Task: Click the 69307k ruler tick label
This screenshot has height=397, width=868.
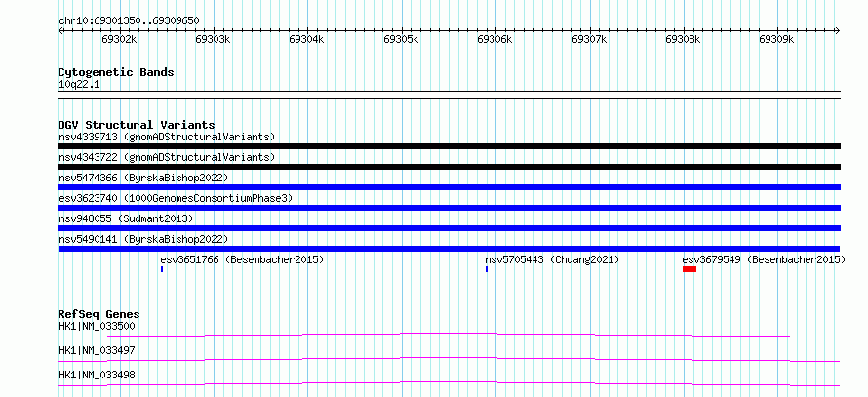Action: [589, 39]
